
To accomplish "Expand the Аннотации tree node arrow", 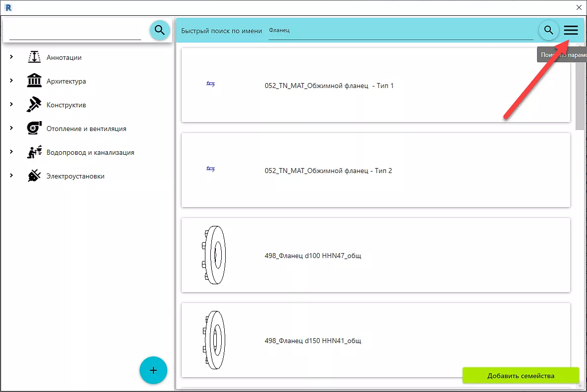I will point(11,57).
